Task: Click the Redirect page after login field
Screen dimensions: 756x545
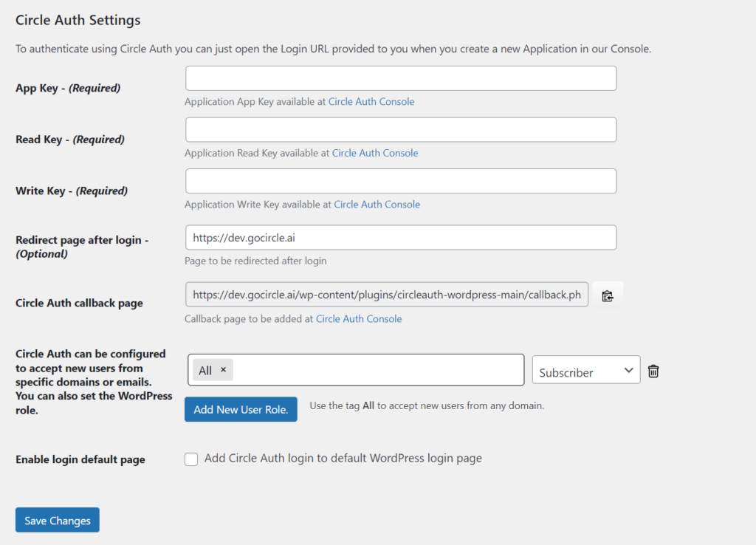Action: click(401, 237)
